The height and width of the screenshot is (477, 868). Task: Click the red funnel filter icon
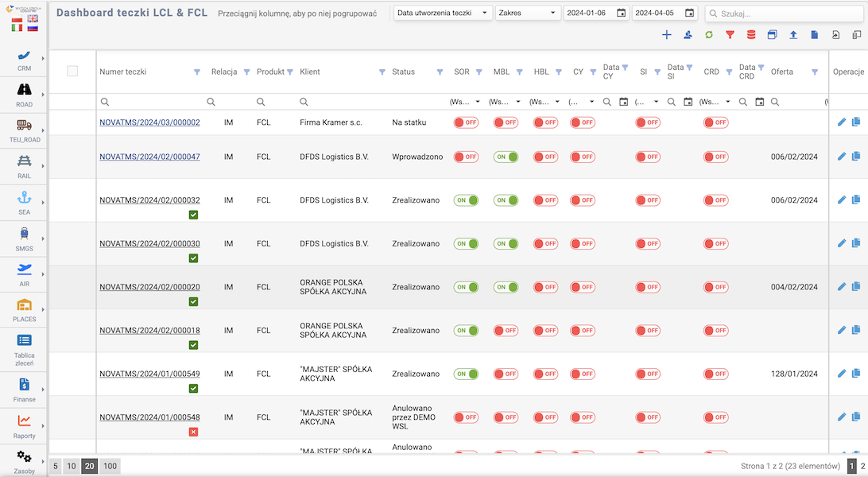pos(730,35)
